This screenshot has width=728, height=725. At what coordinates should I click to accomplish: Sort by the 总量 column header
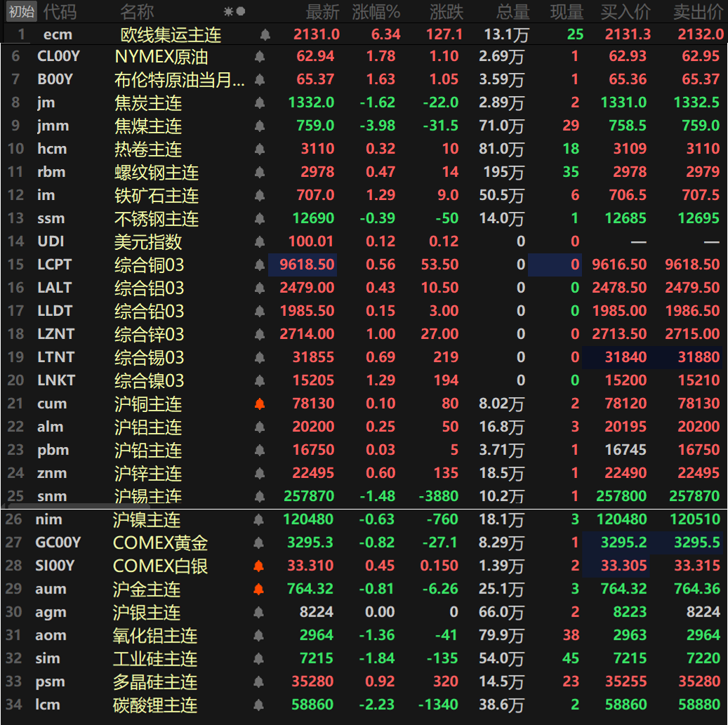(x=512, y=11)
